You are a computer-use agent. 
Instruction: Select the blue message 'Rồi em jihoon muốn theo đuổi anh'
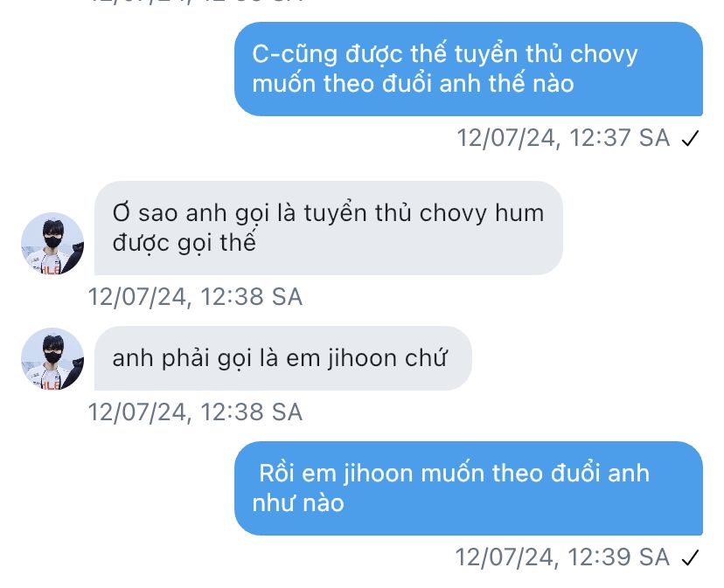(468, 488)
